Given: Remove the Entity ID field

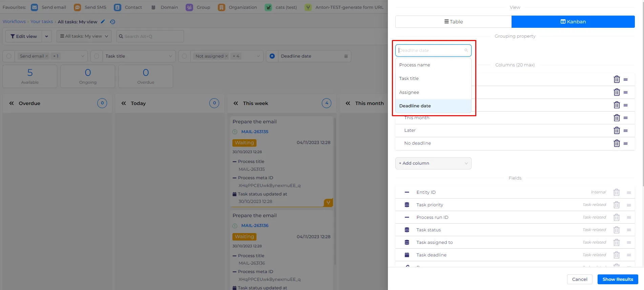Looking at the screenshot, I should pos(617,192).
